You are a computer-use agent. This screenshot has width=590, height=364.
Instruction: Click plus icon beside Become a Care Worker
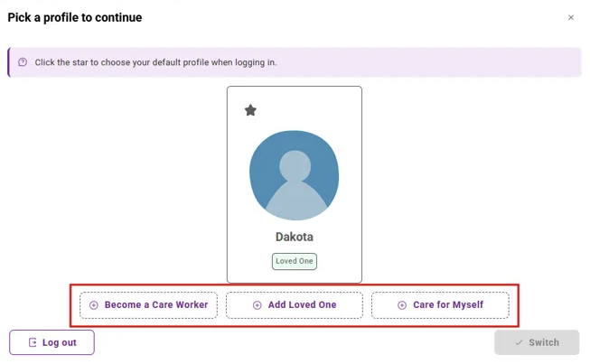click(94, 305)
